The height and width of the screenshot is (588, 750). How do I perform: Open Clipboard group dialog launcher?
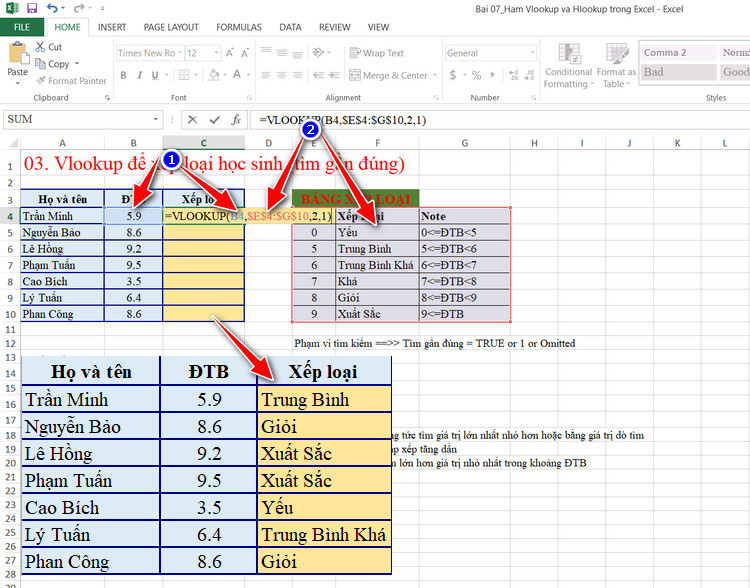pyautogui.click(x=107, y=98)
